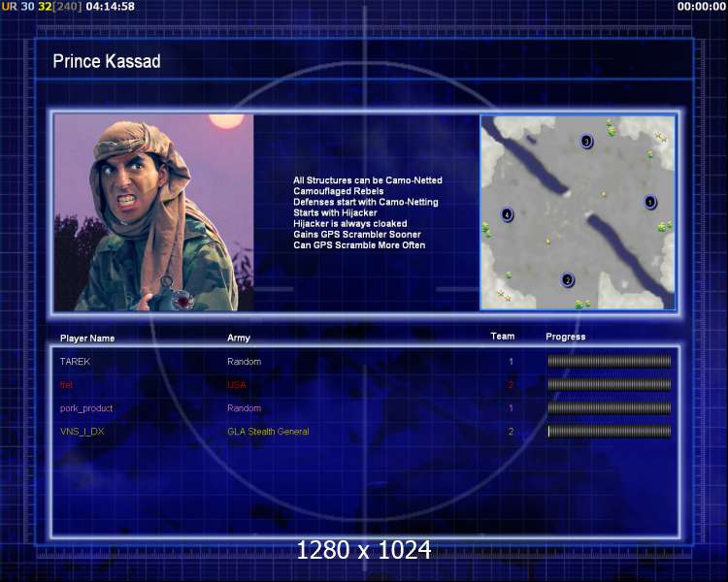Click the Prince Kassad portrait image
This screenshot has height=582, width=728.
pos(153,212)
